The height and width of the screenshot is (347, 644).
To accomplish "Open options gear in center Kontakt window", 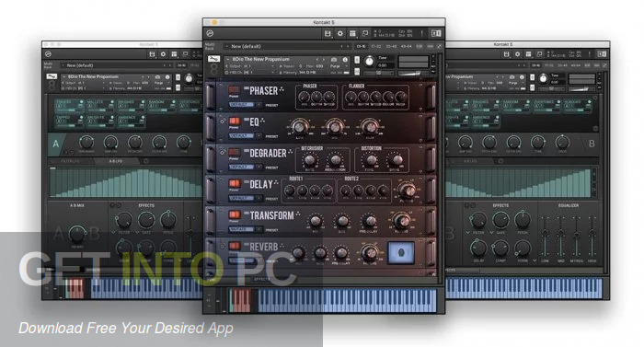I will click(x=340, y=34).
